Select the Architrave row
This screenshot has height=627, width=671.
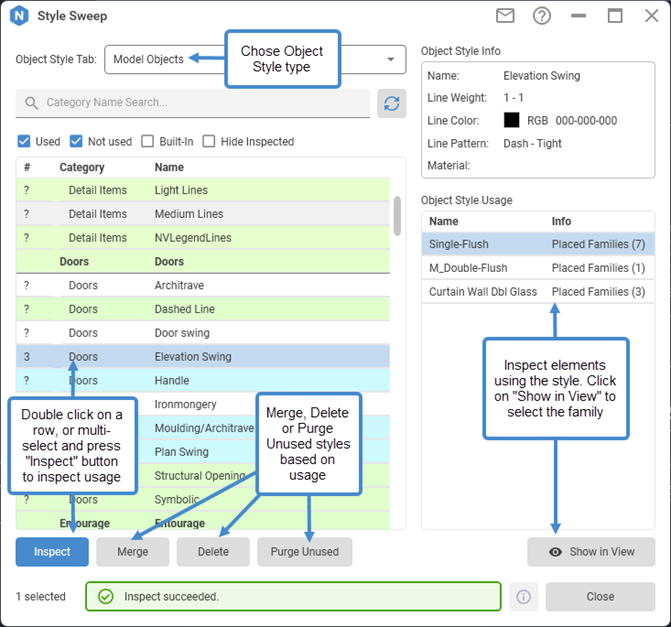click(x=203, y=285)
